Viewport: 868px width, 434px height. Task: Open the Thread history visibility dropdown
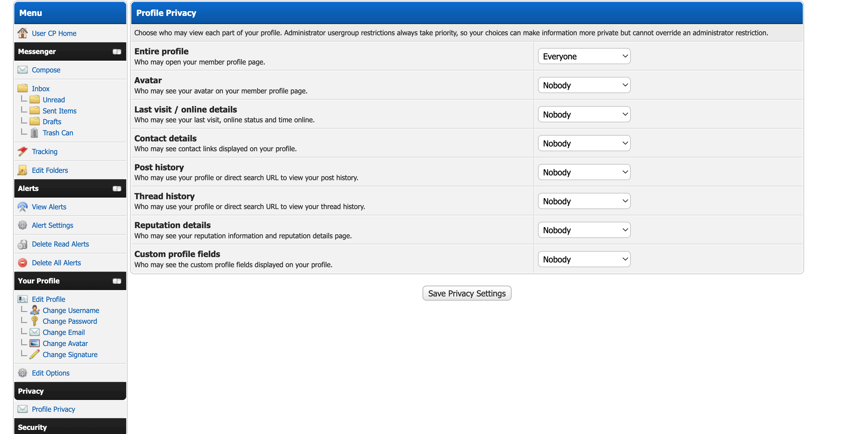pyautogui.click(x=584, y=201)
